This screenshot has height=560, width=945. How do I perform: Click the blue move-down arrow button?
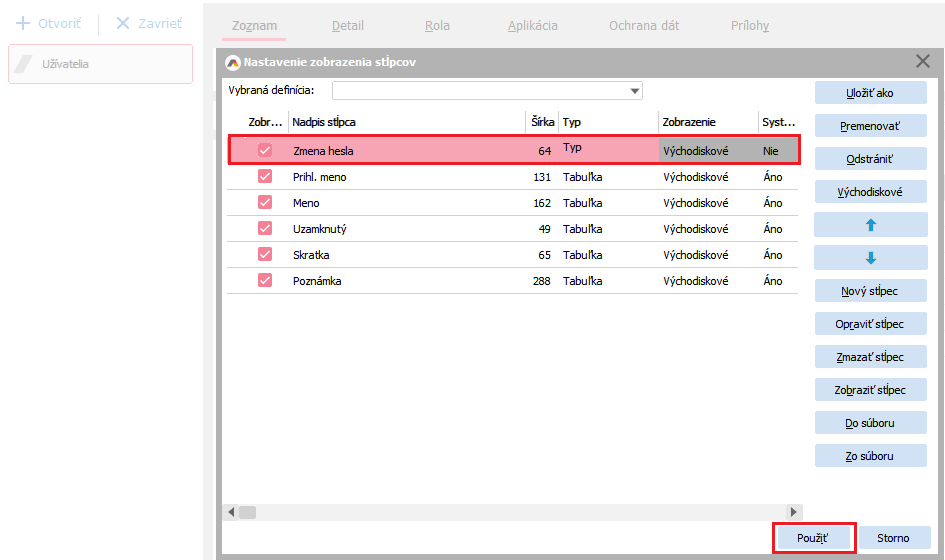pyautogui.click(x=870, y=258)
